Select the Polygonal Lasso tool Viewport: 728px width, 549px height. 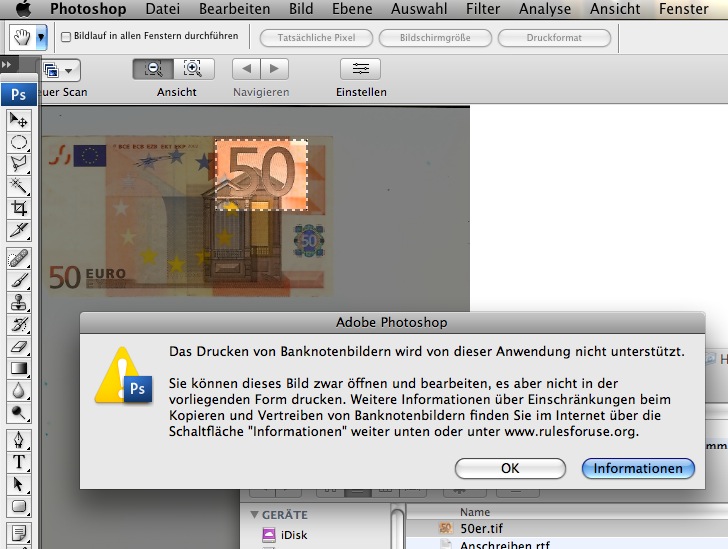[19, 164]
